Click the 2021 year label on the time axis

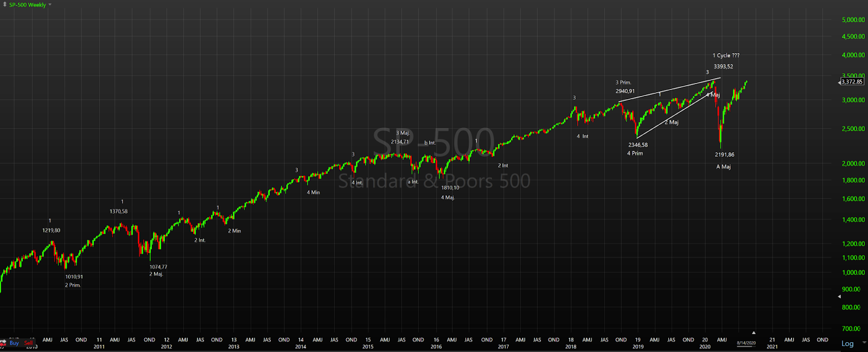coord(772,347)
